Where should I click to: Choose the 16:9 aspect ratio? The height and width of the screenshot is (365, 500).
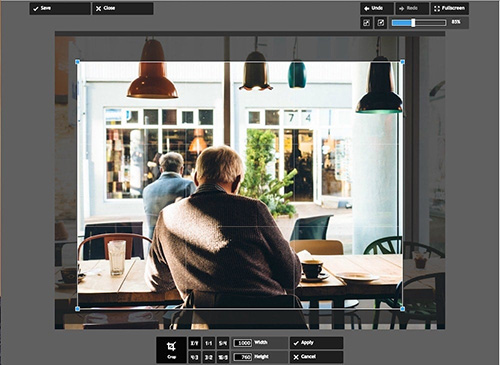pyautogui.click(x=223, y=357)
